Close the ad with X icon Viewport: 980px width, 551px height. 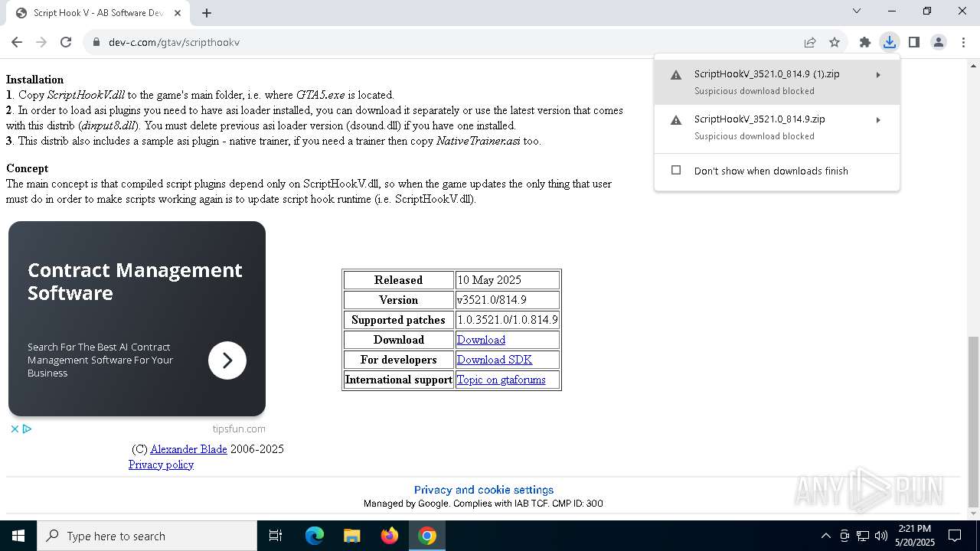[x=15, y=429]
